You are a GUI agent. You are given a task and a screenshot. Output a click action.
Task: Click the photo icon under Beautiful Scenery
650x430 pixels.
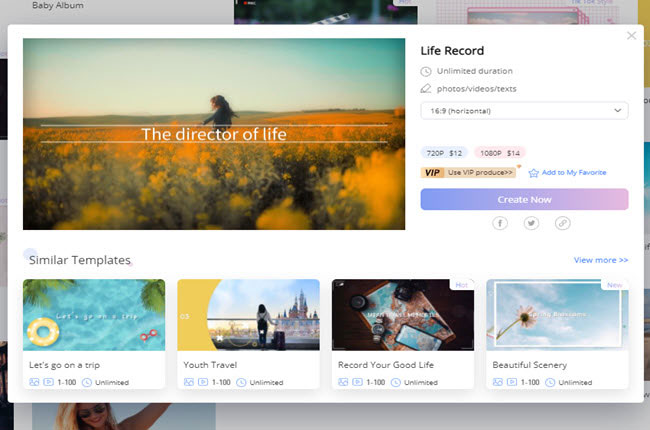(x=497, y=382)
